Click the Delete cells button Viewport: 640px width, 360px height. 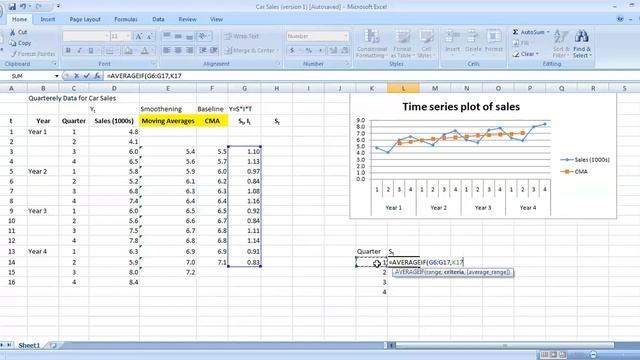tap(473, 41)
